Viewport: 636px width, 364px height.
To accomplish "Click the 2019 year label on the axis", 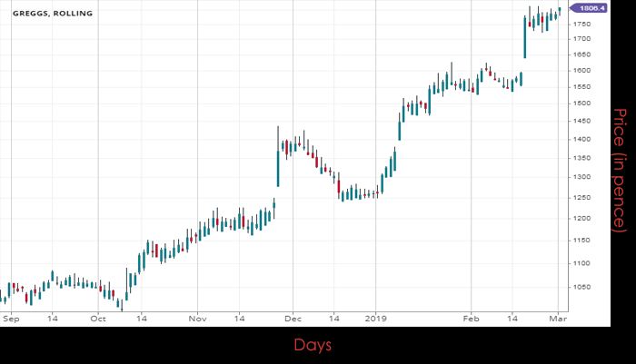I will tap(376, 319).
